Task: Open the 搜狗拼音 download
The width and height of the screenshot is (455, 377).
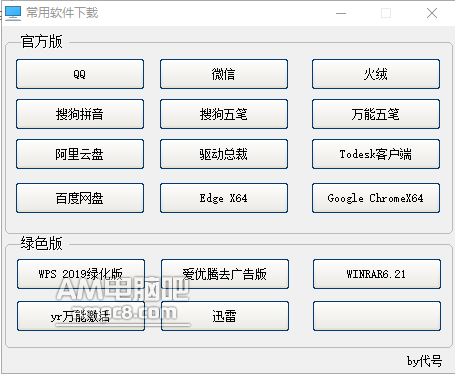Action: 80,114
